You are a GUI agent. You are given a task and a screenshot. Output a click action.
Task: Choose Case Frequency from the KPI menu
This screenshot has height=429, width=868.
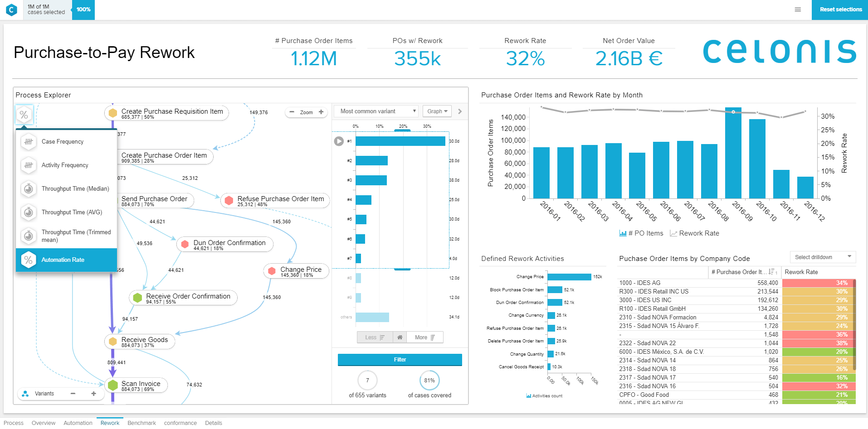66,142
